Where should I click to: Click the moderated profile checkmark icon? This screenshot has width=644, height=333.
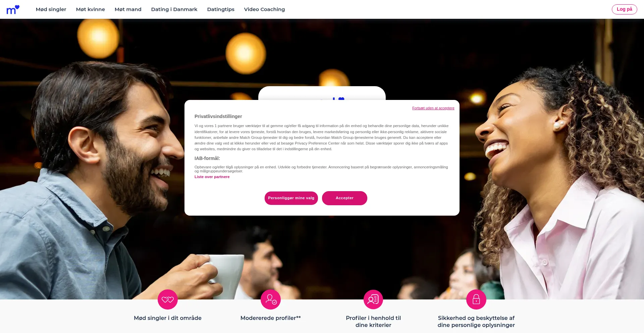(271, 299)
